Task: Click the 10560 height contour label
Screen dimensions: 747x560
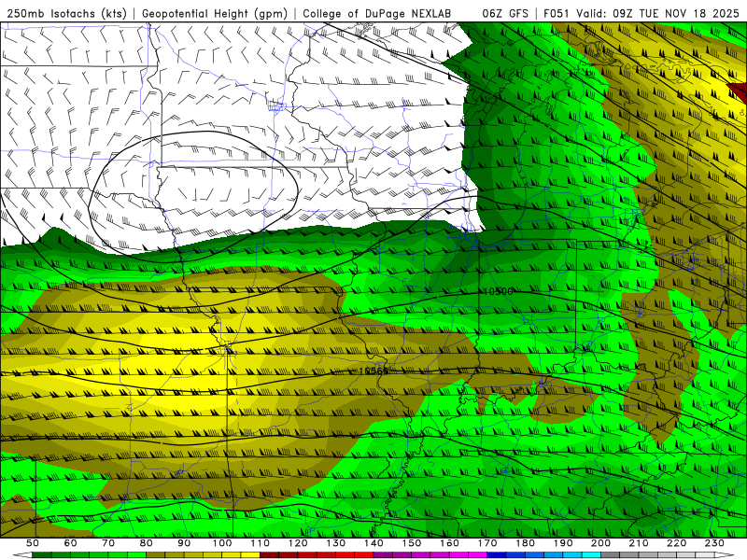Action: [x=374, y=371]
